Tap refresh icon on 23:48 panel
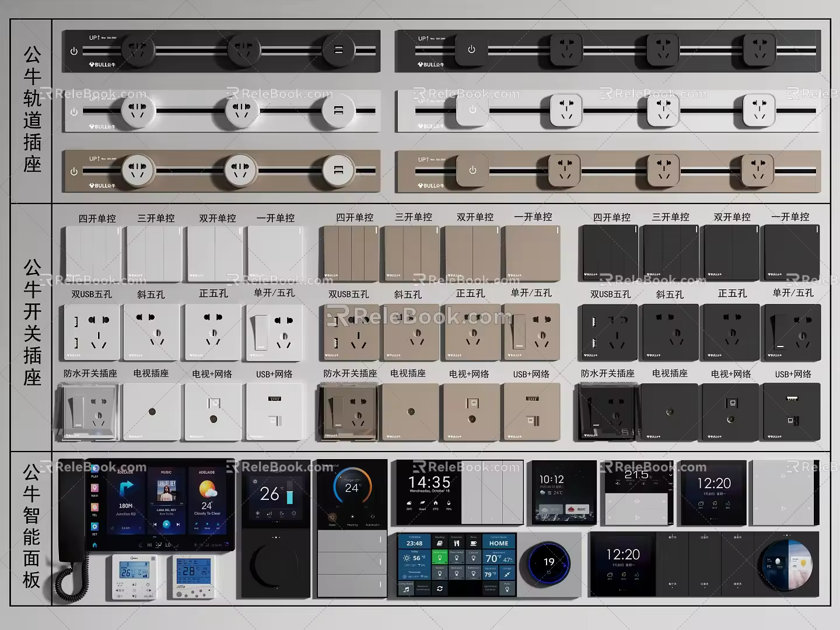The image size is (840, 630). [439, 589]
